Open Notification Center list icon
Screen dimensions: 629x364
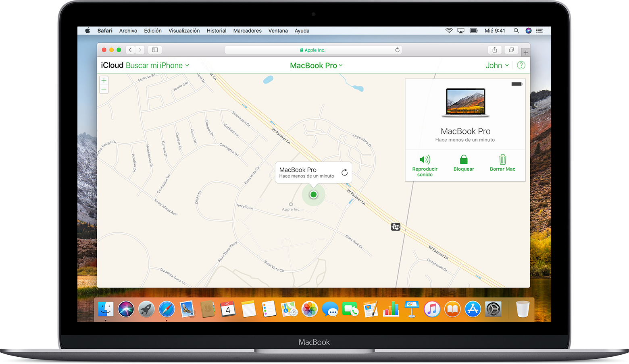(x=539, y=31)
